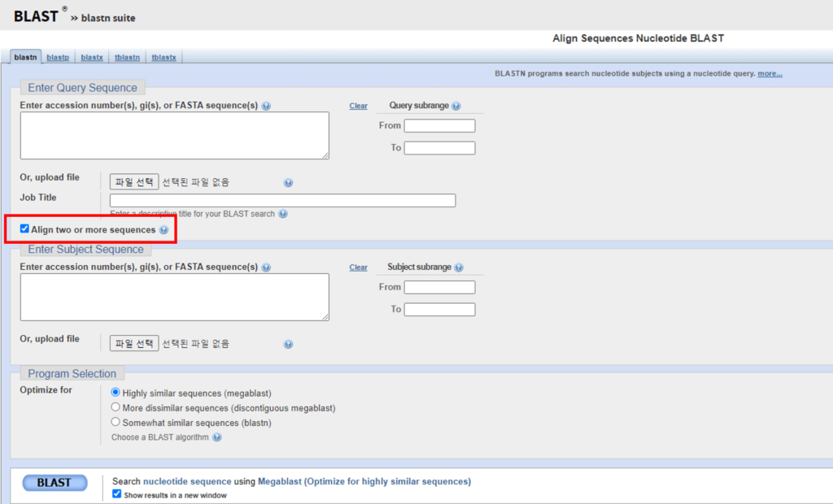This screenshot has width=833, height=504.
Task: Click the Optimize for label
Action: pos(46,390)
